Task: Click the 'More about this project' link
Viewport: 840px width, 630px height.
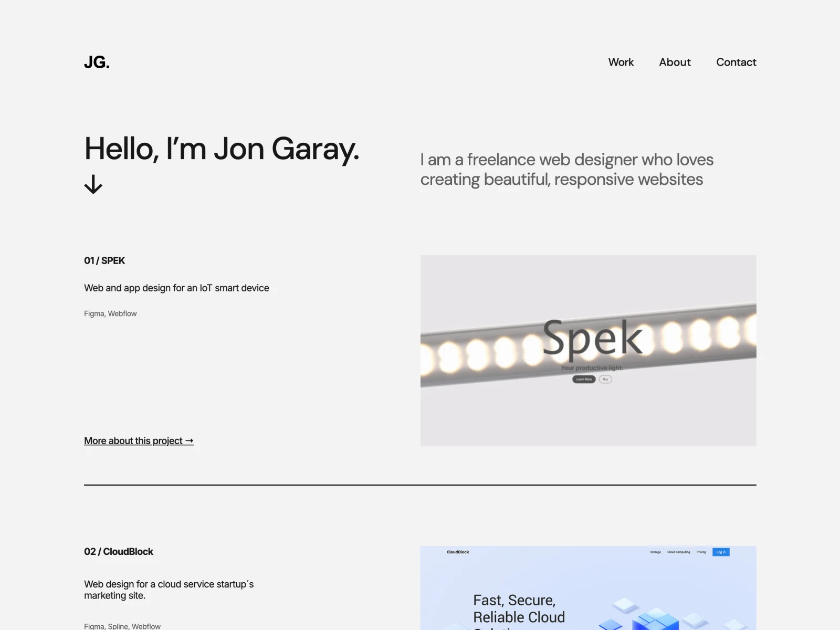Action: [x=139, y=441]
